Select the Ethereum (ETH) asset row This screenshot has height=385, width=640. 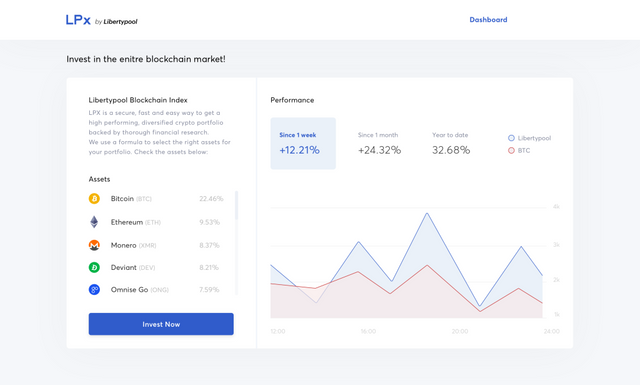pyautogui.click(x=155, y=222)
